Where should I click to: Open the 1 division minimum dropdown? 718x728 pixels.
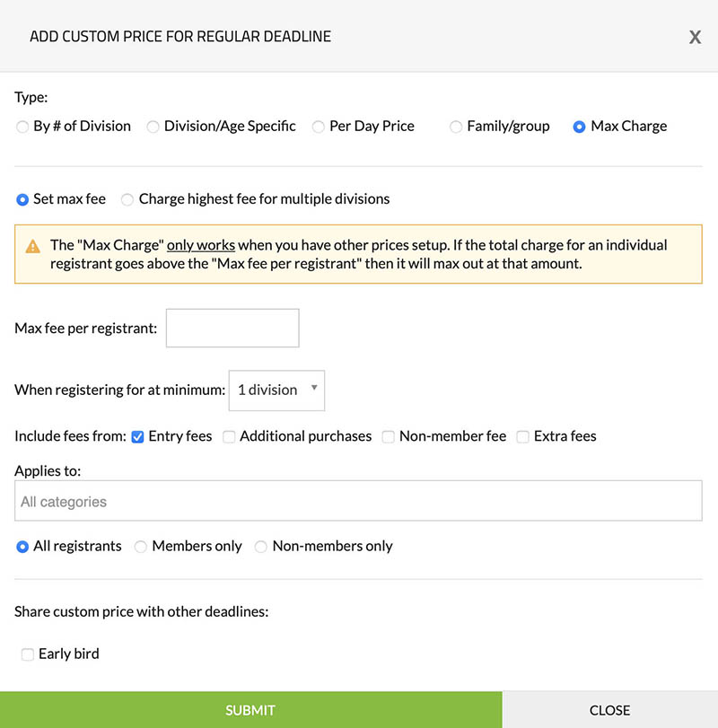tap(276, 390)
